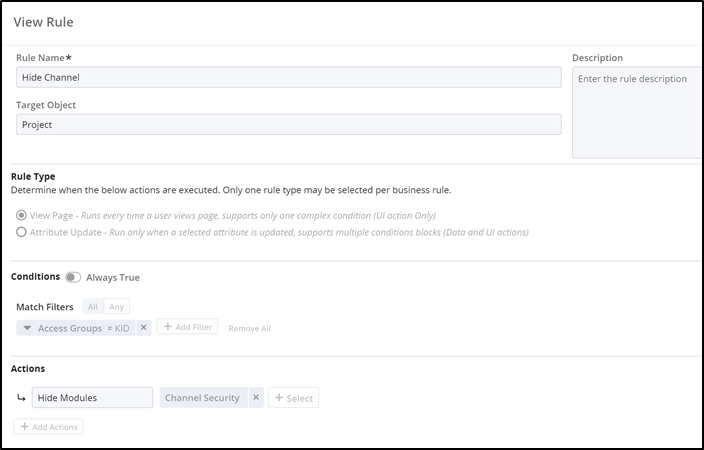Screen dimensions: 704x450
Task: Click the Remove All filters link
Action: 249,328
